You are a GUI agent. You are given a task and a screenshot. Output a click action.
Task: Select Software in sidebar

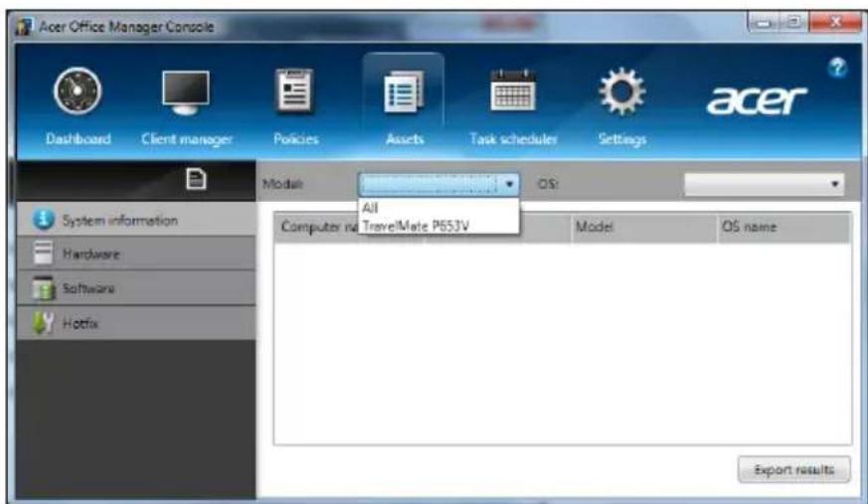[x=137, y=288]
